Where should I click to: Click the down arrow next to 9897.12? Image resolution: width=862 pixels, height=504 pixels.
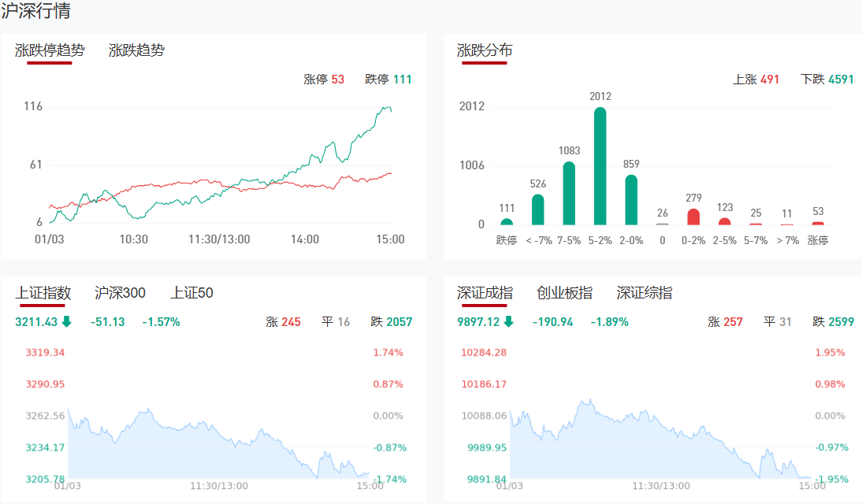[x=508, y=321]
